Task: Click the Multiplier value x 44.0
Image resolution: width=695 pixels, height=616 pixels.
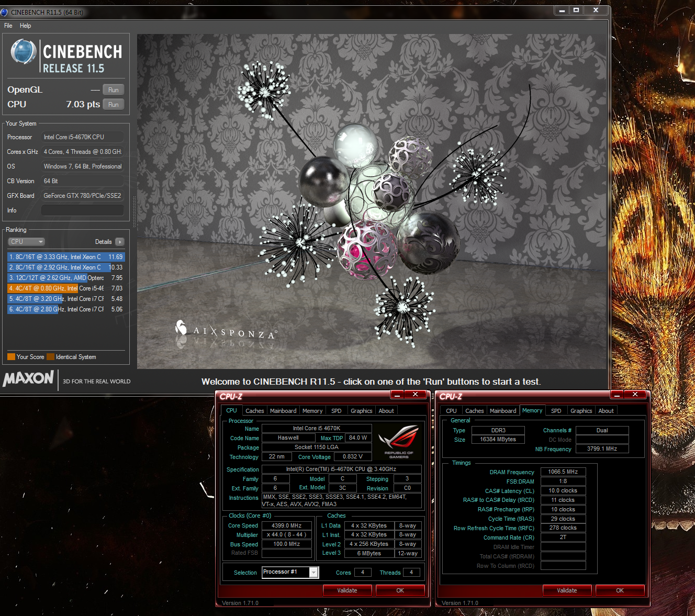Action: click(x=287, y=535)
